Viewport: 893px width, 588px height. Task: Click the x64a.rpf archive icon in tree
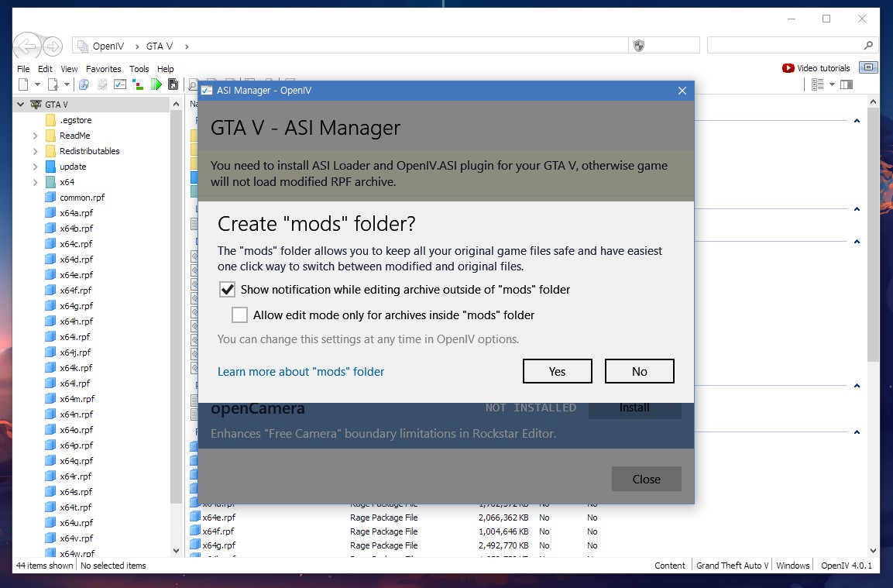point(50,213)
